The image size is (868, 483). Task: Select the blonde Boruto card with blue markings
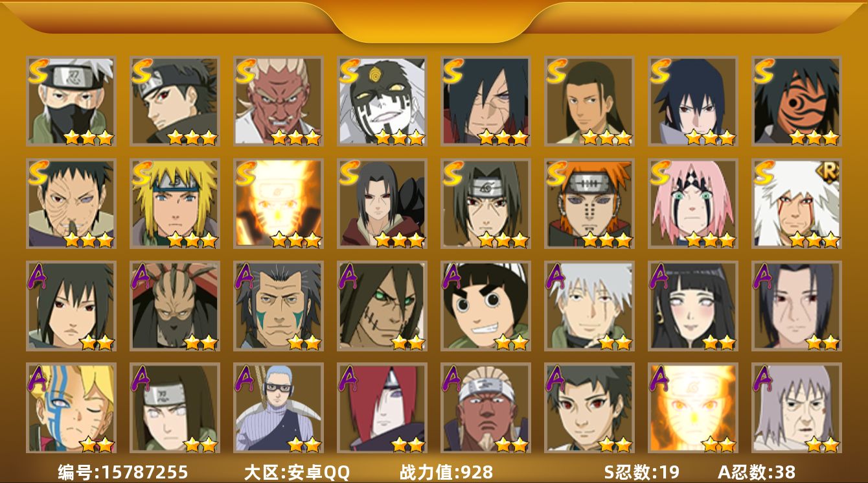pos(71,408)
